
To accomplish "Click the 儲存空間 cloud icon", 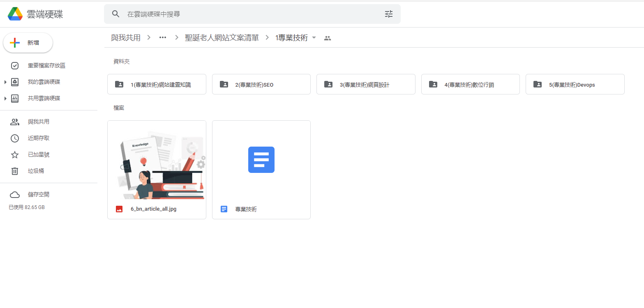I will coord(15,195).
